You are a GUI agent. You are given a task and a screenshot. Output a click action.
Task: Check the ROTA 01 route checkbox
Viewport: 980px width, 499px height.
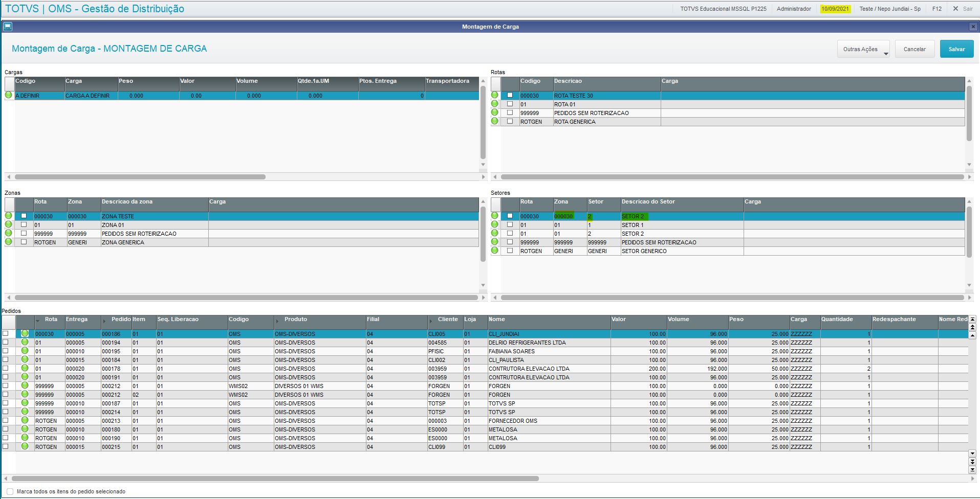(x=510, y=104)
